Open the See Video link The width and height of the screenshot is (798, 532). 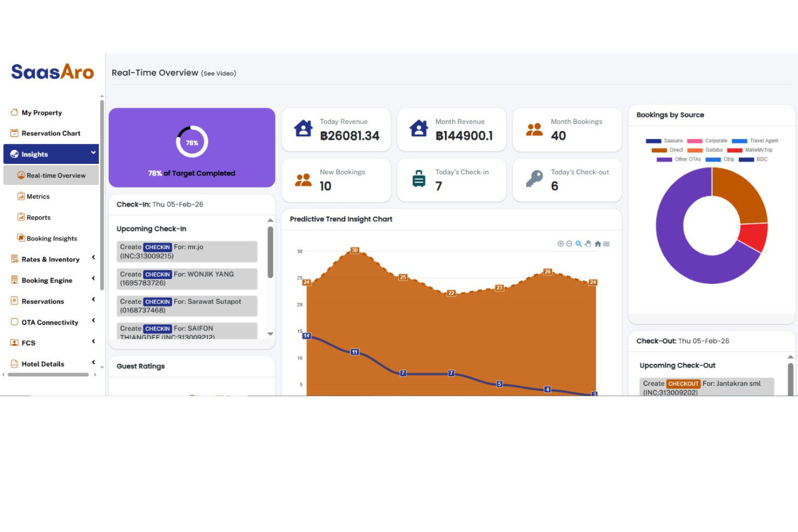(218, 73)
